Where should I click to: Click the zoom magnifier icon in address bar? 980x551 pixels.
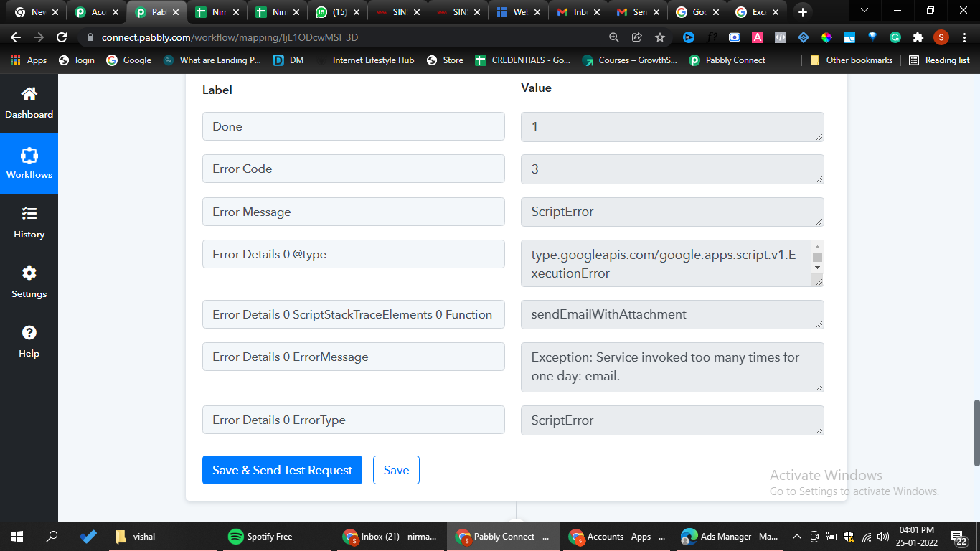click(614, 37)
